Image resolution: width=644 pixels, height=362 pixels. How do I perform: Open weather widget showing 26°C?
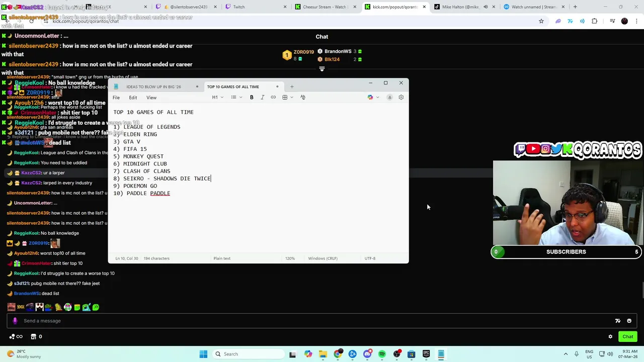(23, 354)
